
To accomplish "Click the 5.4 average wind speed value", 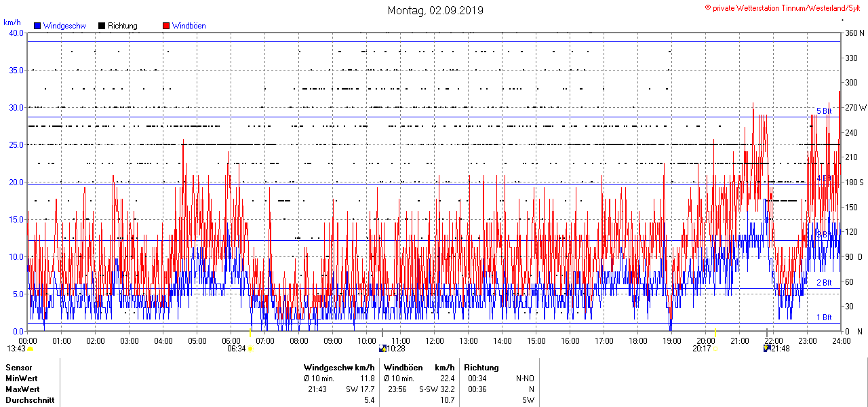I will [370, 400].
